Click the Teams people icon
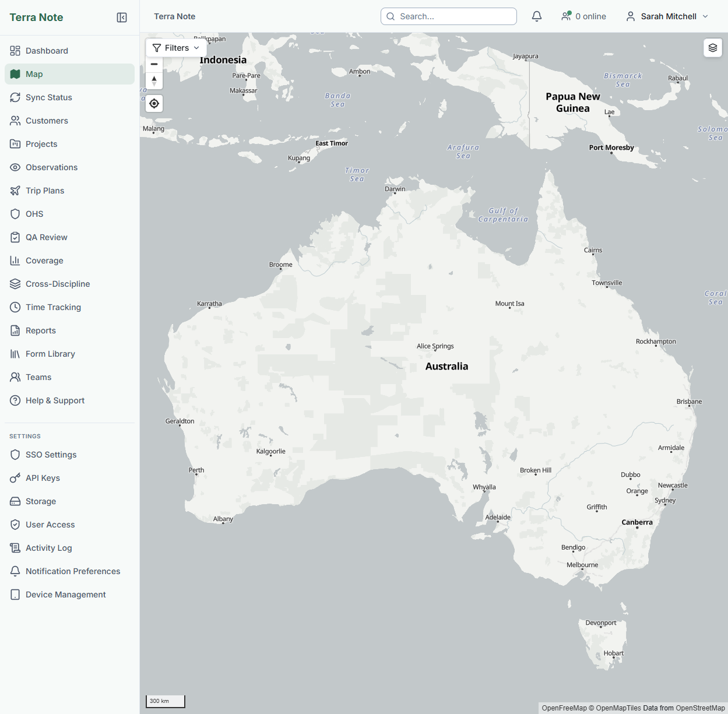The image size is (728, 714). [x=15, y=377]
